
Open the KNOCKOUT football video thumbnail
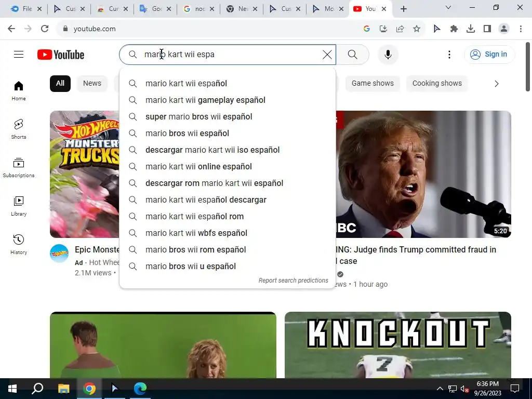(x=397, y=345)
